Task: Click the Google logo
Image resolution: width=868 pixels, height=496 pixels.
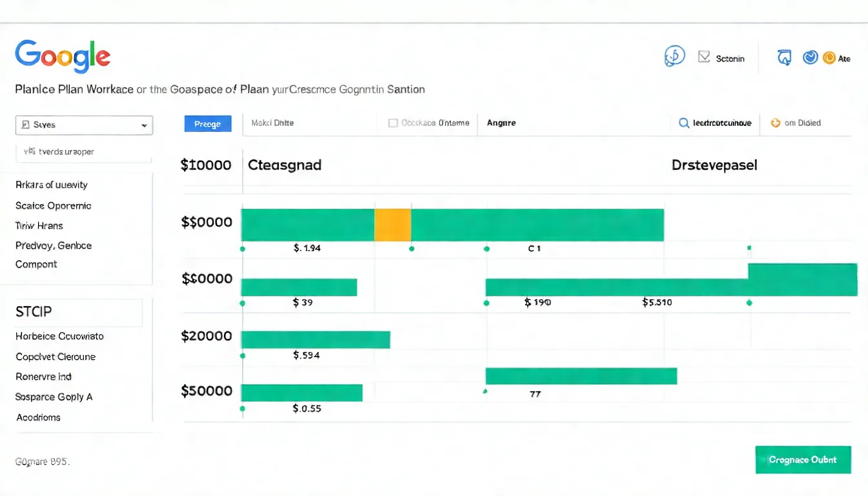Action: [x=63, y=56]
